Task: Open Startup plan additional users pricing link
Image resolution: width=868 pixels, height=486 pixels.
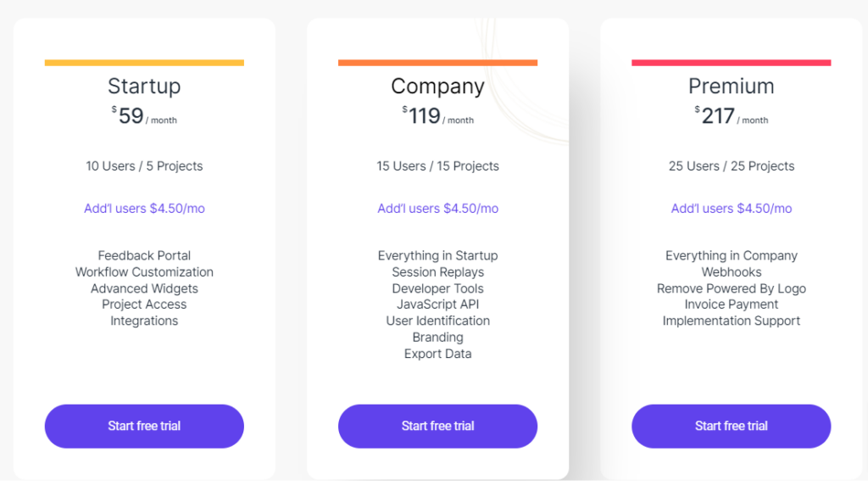Action: [x=144, y=209]
